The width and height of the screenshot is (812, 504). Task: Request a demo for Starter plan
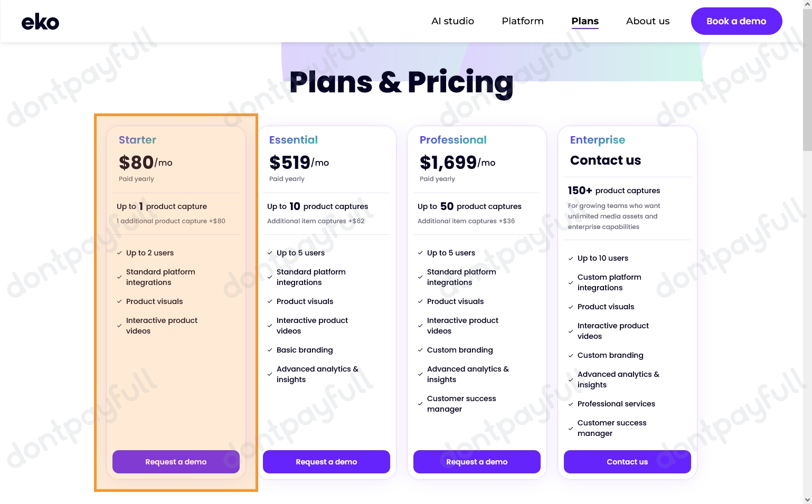(x=176, y=462)
